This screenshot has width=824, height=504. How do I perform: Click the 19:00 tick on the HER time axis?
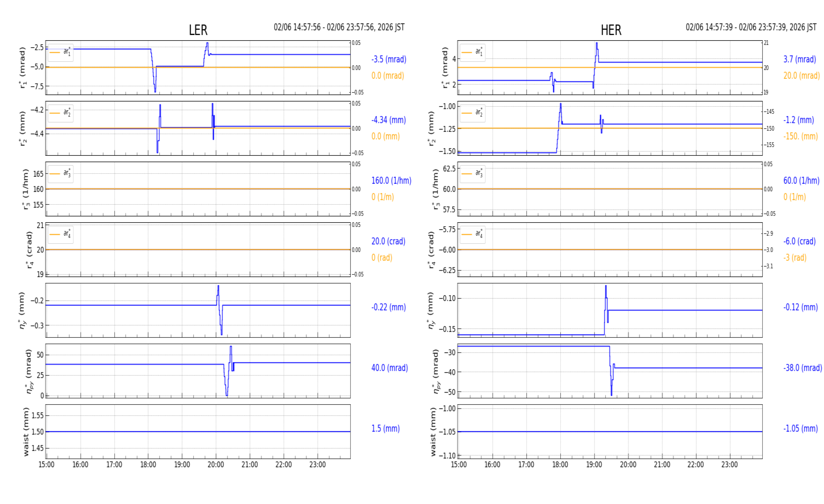point(594,465)
